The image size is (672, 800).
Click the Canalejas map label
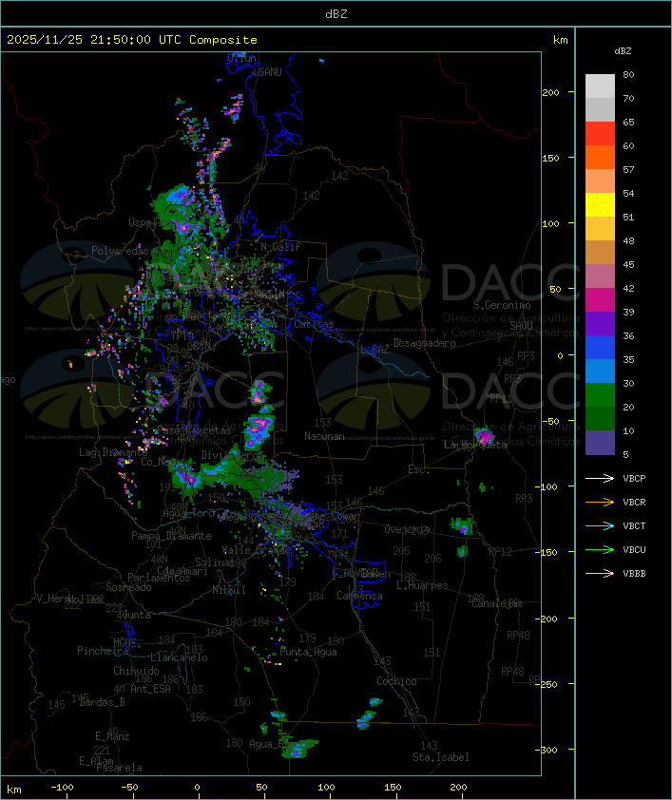(497, 604)
